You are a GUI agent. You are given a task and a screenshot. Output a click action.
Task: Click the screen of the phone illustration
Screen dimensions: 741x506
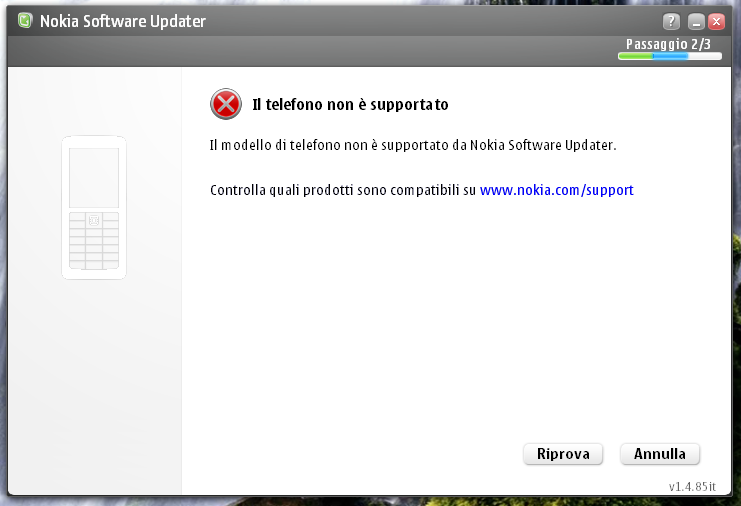pos(94,175)
